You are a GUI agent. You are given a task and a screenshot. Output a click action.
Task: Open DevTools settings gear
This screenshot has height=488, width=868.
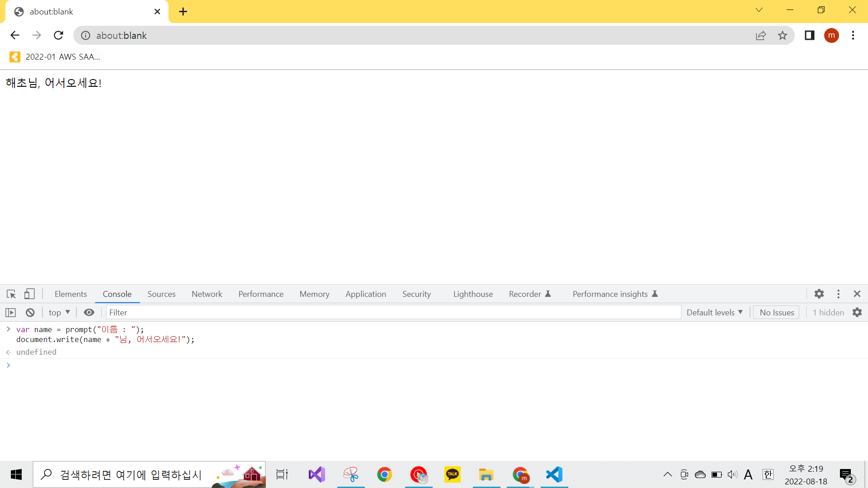(x=819, y=294)
